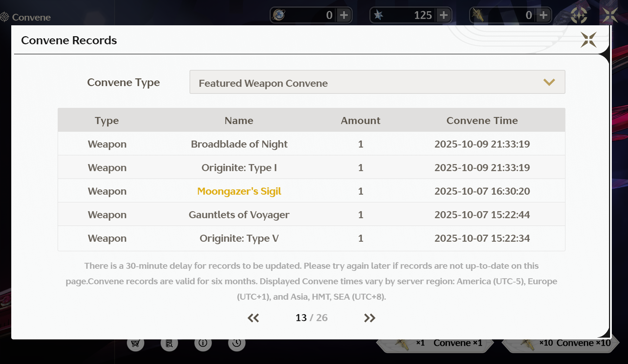Click the Convene Time column header

(482, 121)
